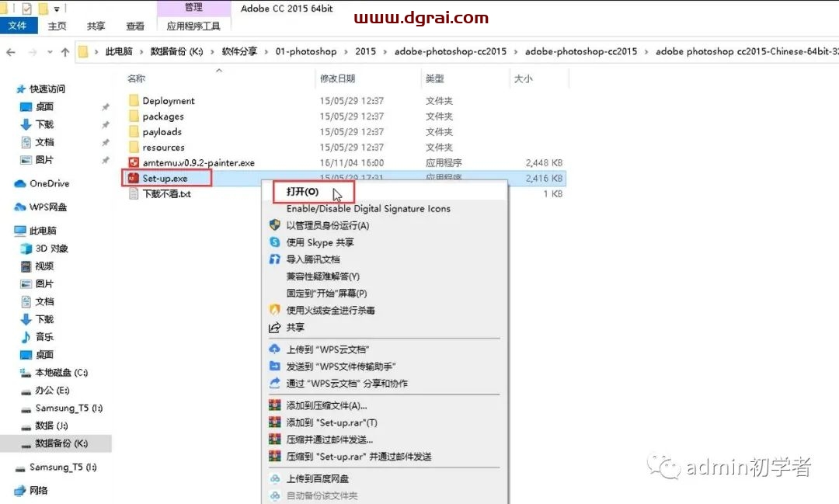Open the 音乐 music note icon
This screenshot has height=504, width=839.
[x=26, y=336]
